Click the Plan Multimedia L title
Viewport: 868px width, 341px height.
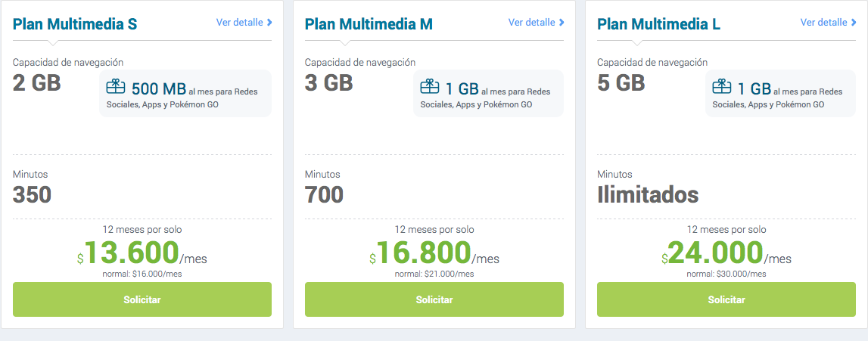(658, 24)
